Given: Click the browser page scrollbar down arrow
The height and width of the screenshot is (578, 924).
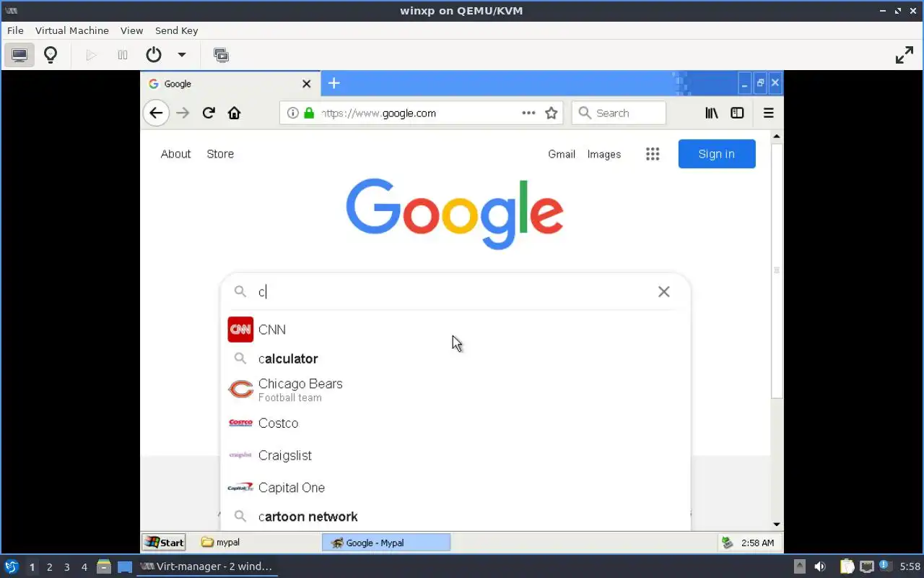Looking at the screenshot, I should point(777,525).
